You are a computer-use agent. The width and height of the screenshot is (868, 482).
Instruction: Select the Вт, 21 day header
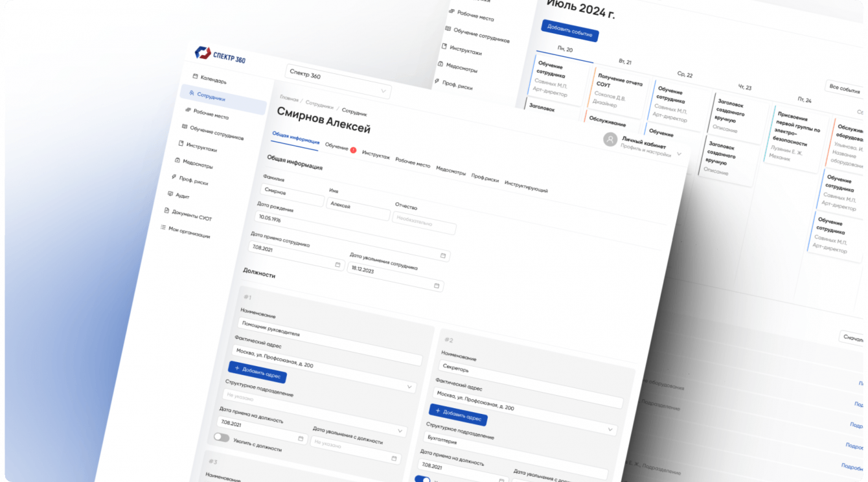(x=625, y=62)
